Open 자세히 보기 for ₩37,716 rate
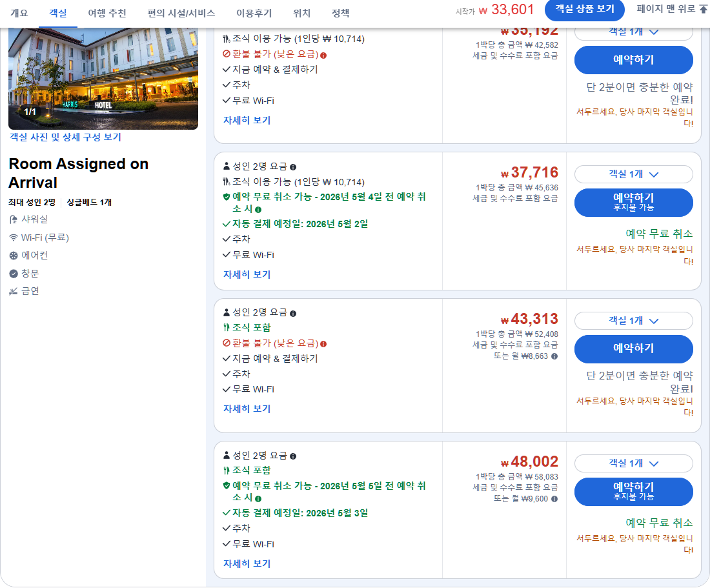Viewport: 710px width, 588px height. (247, 274)
